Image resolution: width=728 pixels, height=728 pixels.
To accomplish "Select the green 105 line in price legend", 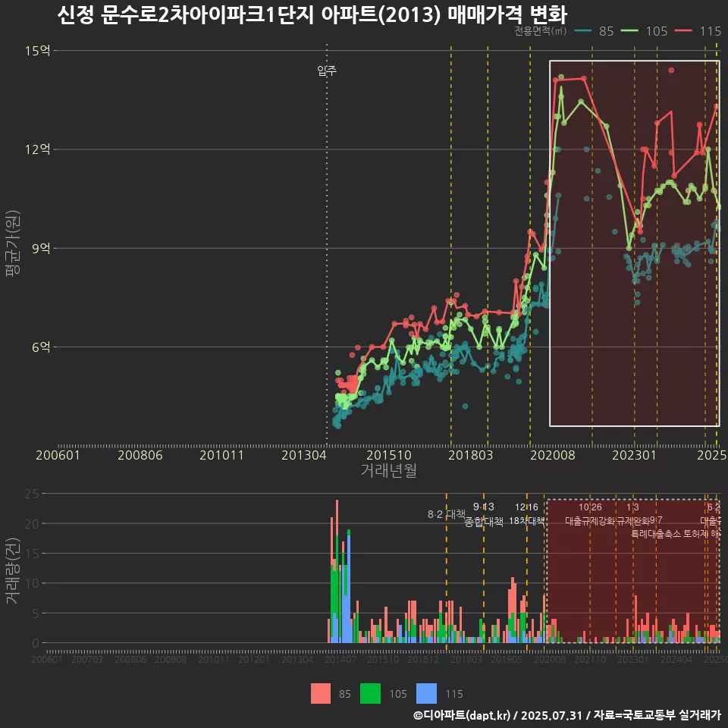I will click(629, 31).
